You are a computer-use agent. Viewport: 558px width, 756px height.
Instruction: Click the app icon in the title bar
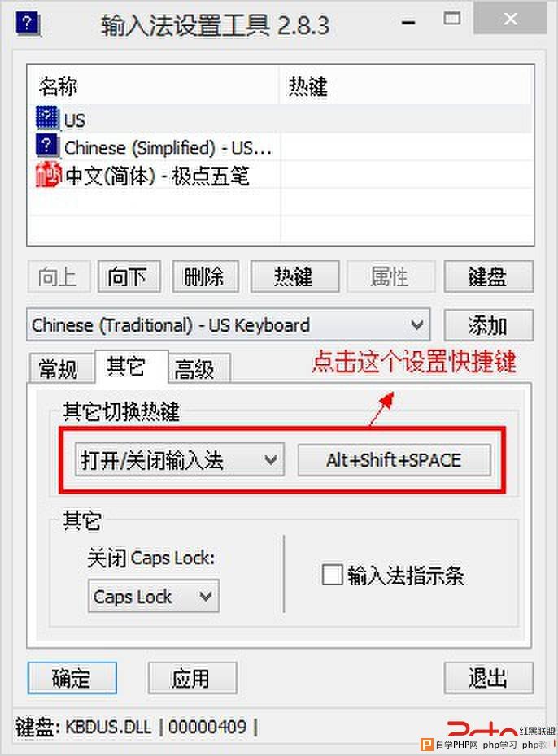28,24
